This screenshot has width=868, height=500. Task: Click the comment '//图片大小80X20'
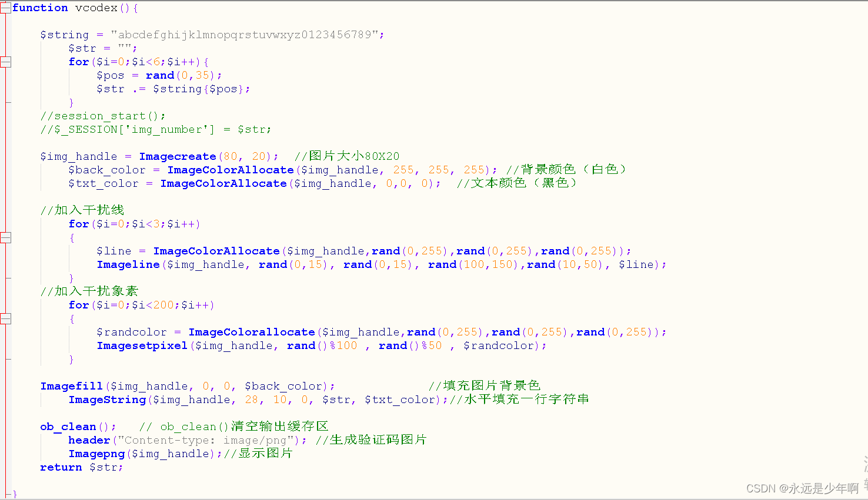coord(347,156)
